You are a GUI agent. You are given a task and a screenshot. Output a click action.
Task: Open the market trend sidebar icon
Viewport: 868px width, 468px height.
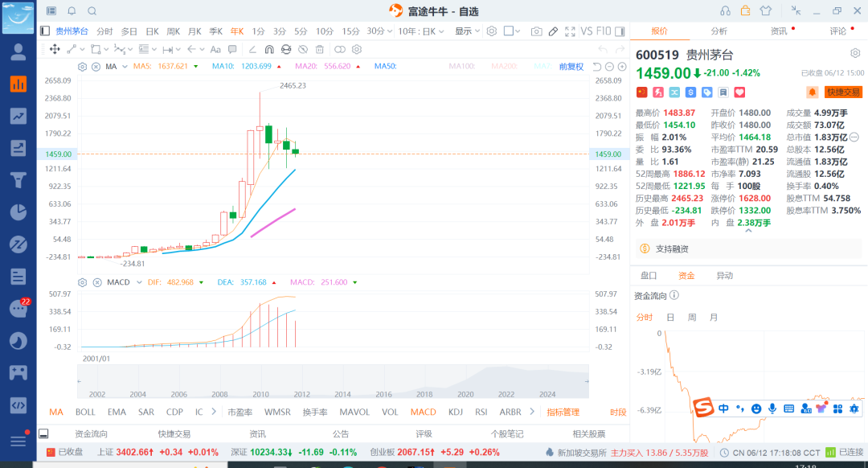tap(18, 116)
